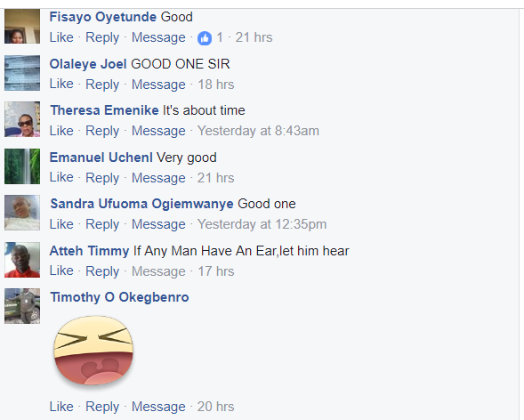Click Atteh Timmy's profile photo
Screen dimensions: 524x420
pyautogui.click(x=22, y=260)
